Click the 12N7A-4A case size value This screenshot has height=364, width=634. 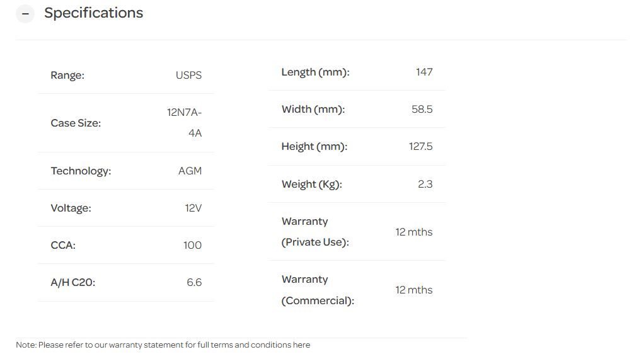(185, 123)
